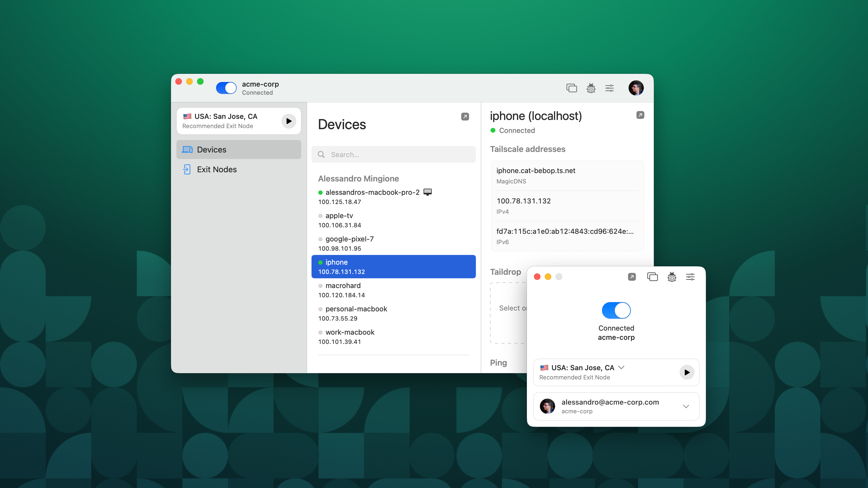Click the pop-out arrow in the compact window

632,277
